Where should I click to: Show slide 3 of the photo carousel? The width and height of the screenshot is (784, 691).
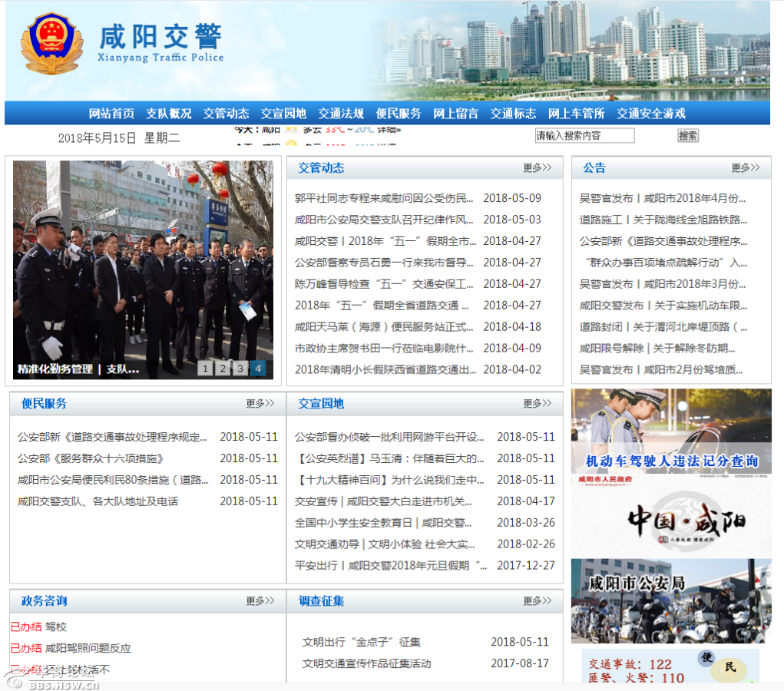tap(240, 369)
